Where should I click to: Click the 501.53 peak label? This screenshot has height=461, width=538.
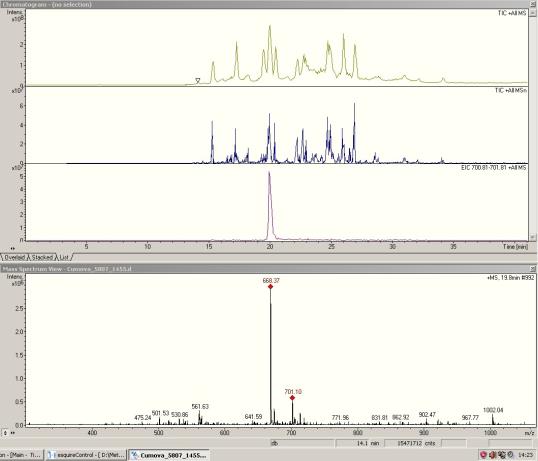pos(161,413)
